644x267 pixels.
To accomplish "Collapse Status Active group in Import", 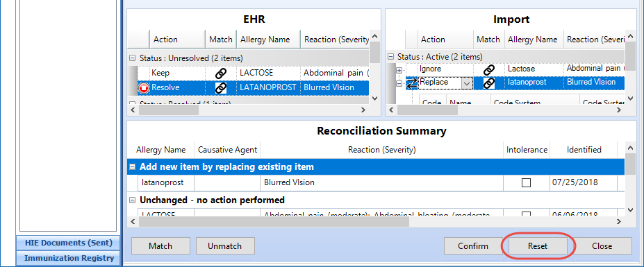I will pyautogui.click(x=390, y=57).
